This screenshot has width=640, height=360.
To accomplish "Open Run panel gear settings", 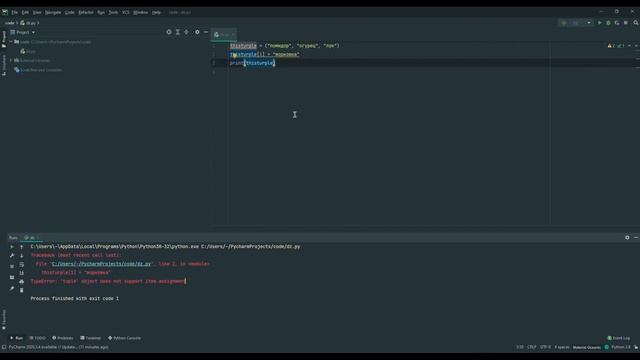I will 627,238.
